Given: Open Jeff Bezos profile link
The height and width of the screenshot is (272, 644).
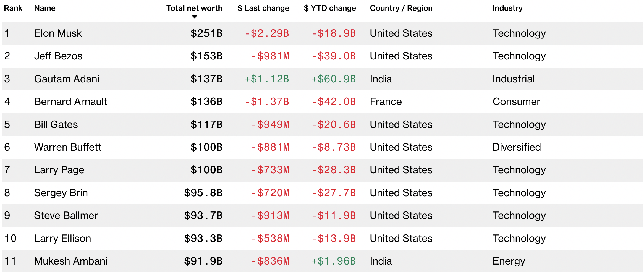Looking at the screenshot, I should (x=58, y=56).
